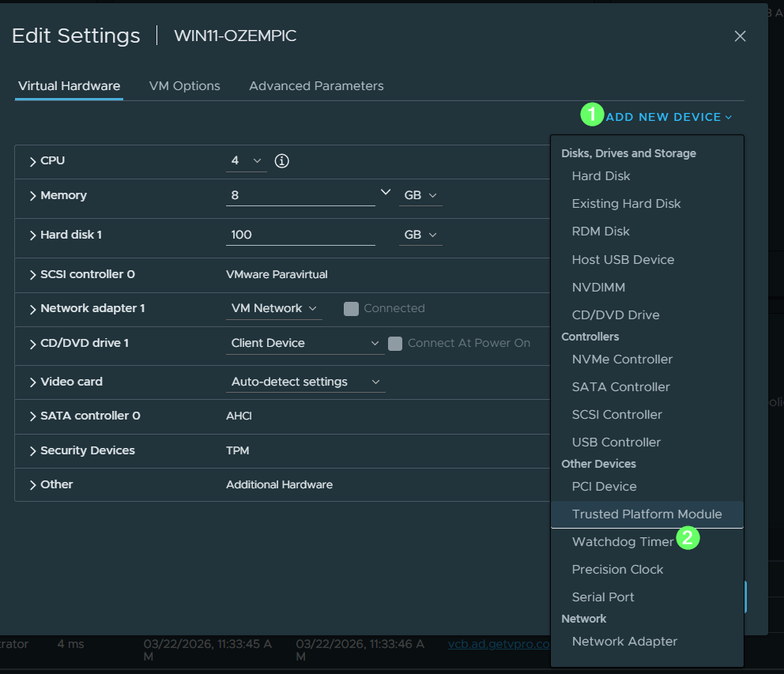Screen dimensions: 784x674
Task: Select Watchdog Timer menu item
Action: [623, 542]
